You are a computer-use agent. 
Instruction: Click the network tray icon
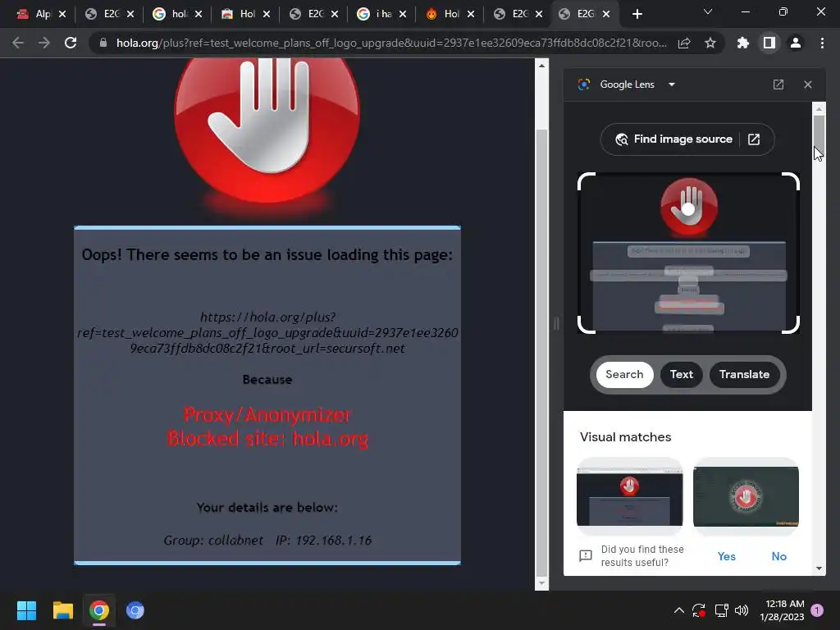click(x=721, y=610)
